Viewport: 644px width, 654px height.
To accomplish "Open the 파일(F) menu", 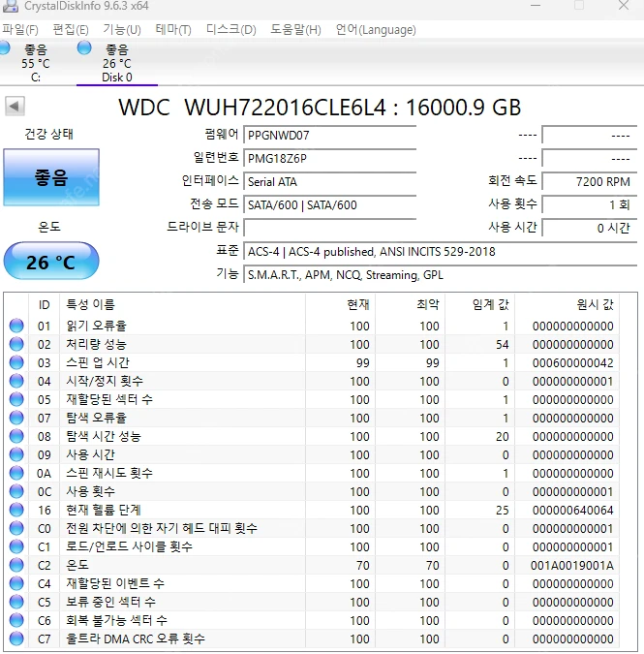I will tap(20, 30).
